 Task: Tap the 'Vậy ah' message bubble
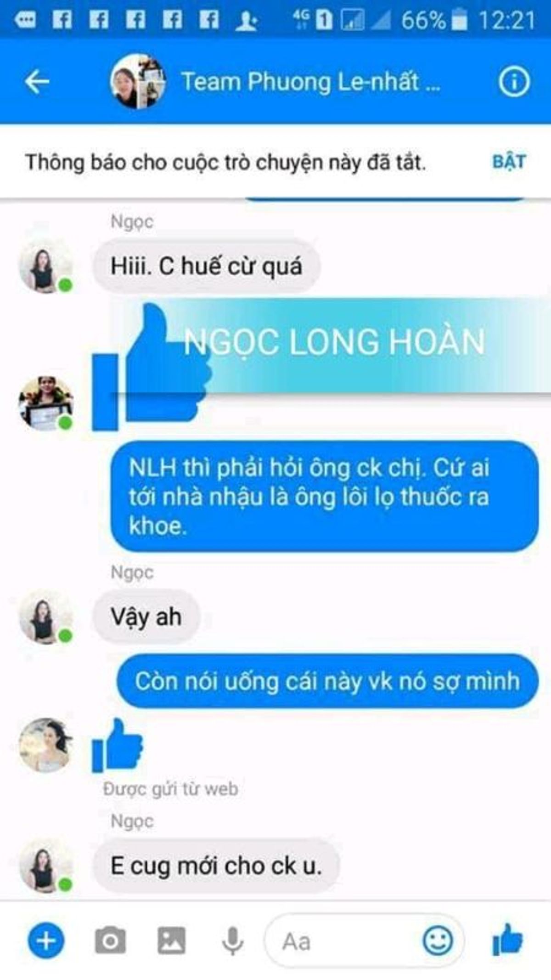point(146,617)
